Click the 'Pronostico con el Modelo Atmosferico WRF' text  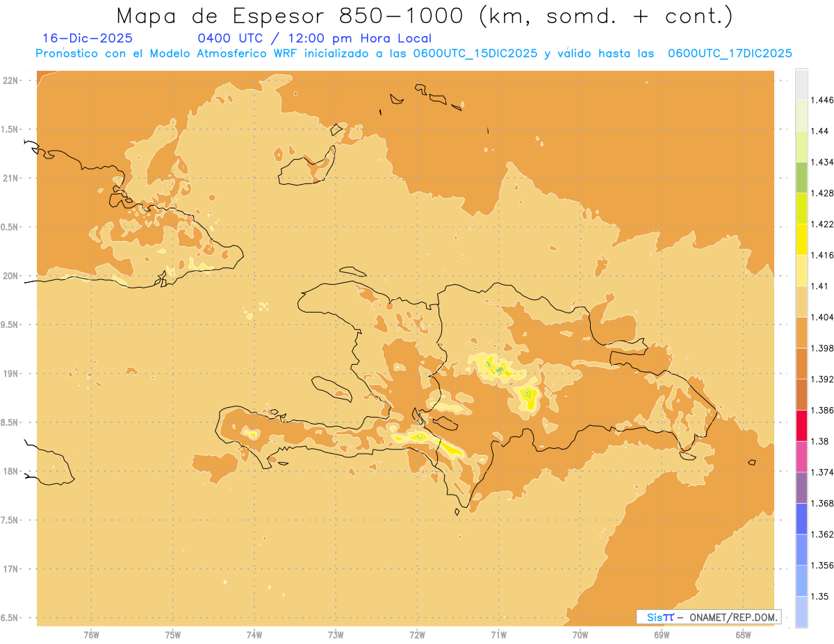pos(167,53)
